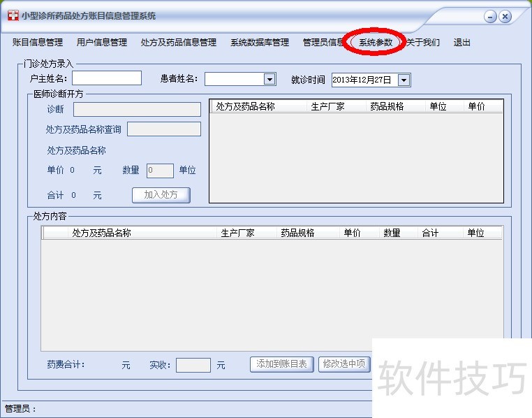The height and width of the screenshot is (418, 532).
Task: Click the 处方及药品名称查询 search field
Action: point(164,129)
